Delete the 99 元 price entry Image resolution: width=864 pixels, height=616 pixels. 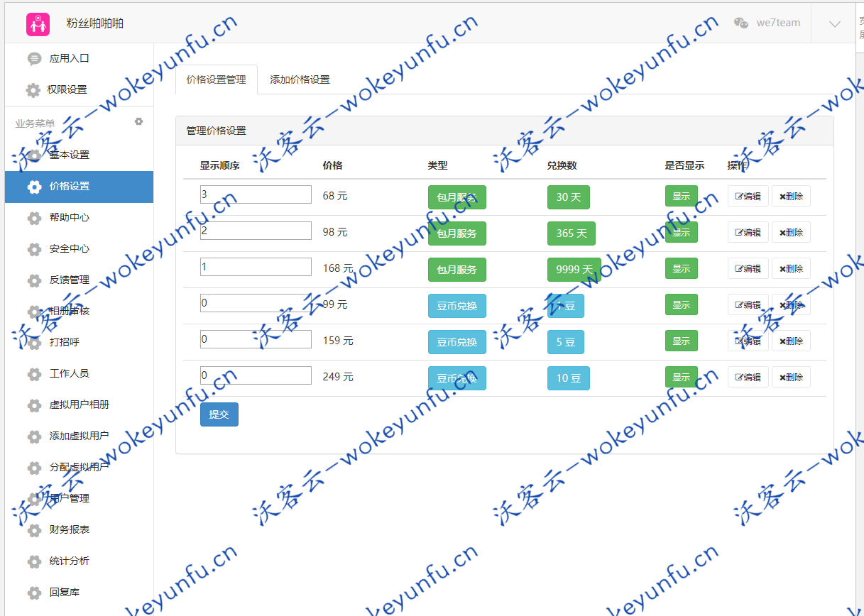click(x=791, y=304)
